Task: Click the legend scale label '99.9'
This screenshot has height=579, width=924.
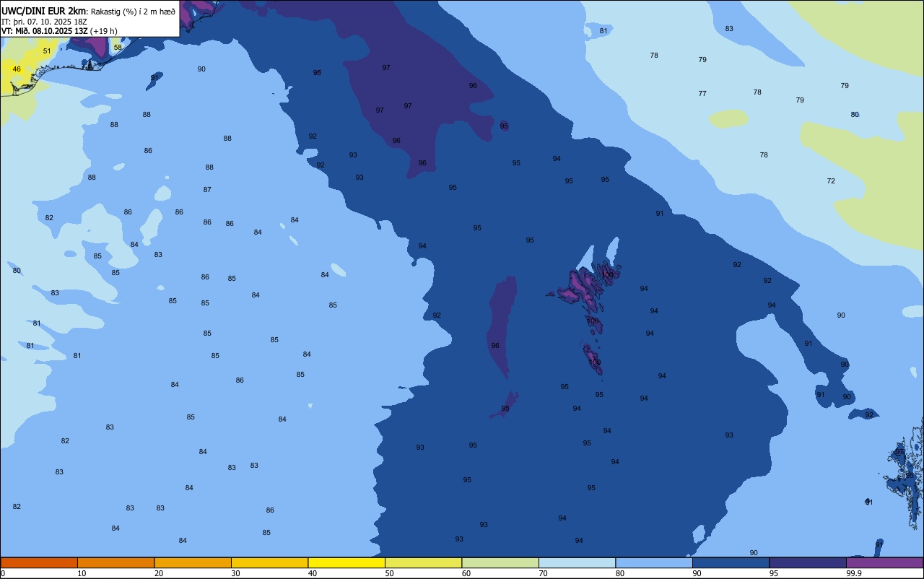Action: 854,573
